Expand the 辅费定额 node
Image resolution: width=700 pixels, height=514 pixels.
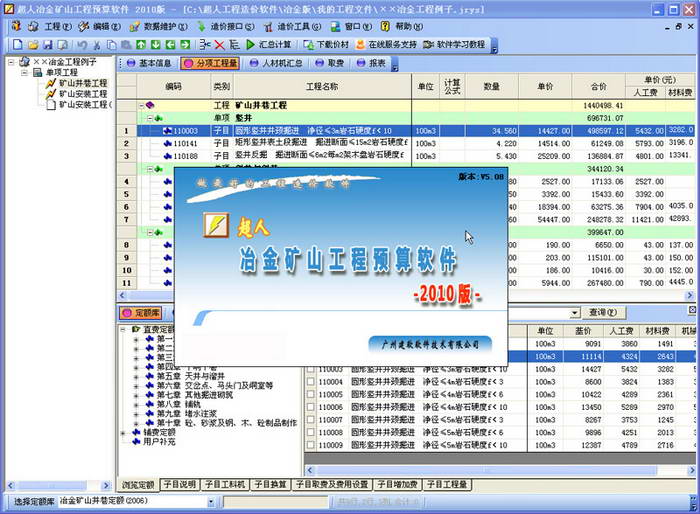123,433
